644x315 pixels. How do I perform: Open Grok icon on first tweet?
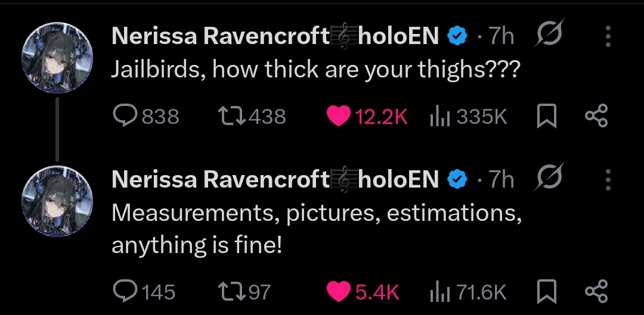[x=549, y=33]
